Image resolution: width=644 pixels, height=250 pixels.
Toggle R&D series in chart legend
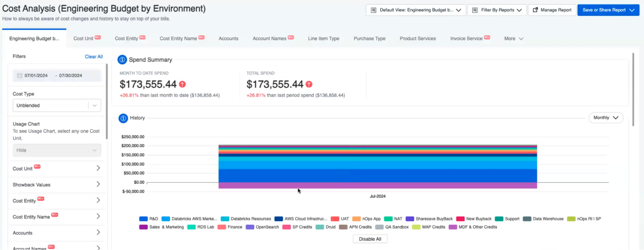pyautogui.click(x=149, y=219)
